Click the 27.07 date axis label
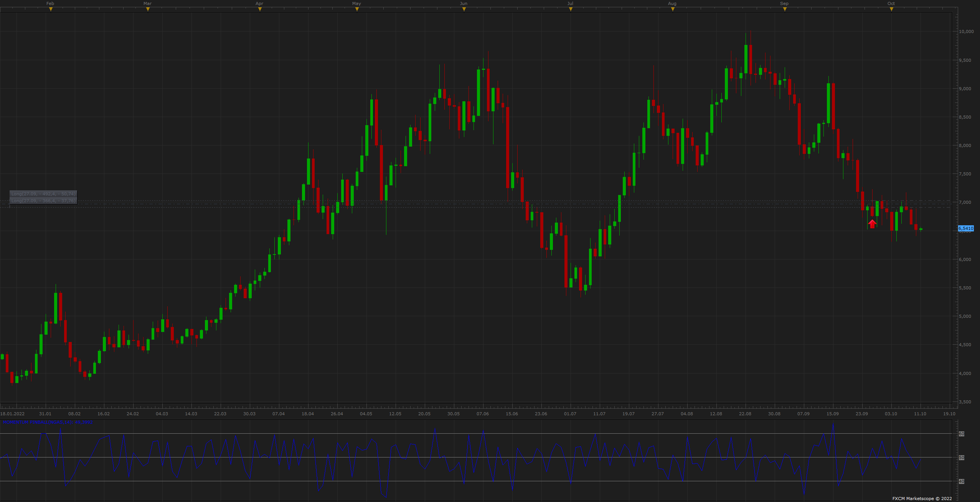The width and height of the screenshot is (980, 502). 658,414
